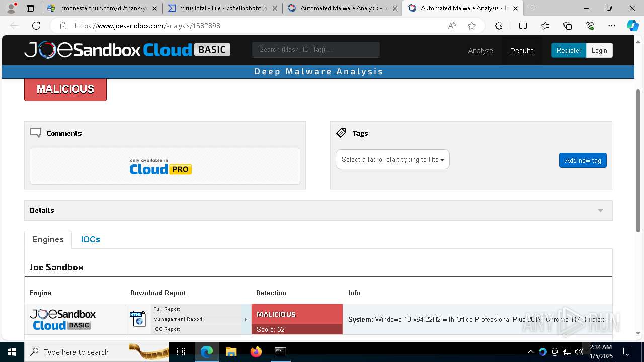Open Microsoft Edge from taskbar
This screenshot has width=644, height=362.
[207, 352]
